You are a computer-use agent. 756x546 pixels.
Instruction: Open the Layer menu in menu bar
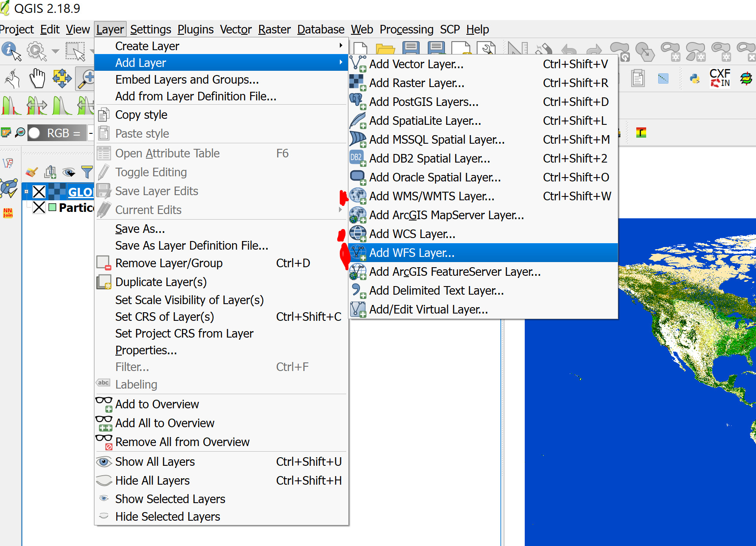tap(110, 29)
